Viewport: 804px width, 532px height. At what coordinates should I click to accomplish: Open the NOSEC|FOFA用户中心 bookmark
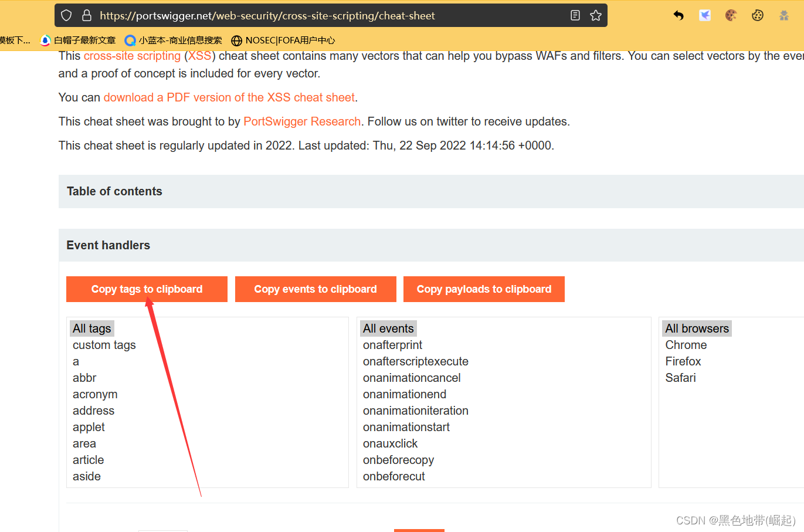tap(283, 40)
